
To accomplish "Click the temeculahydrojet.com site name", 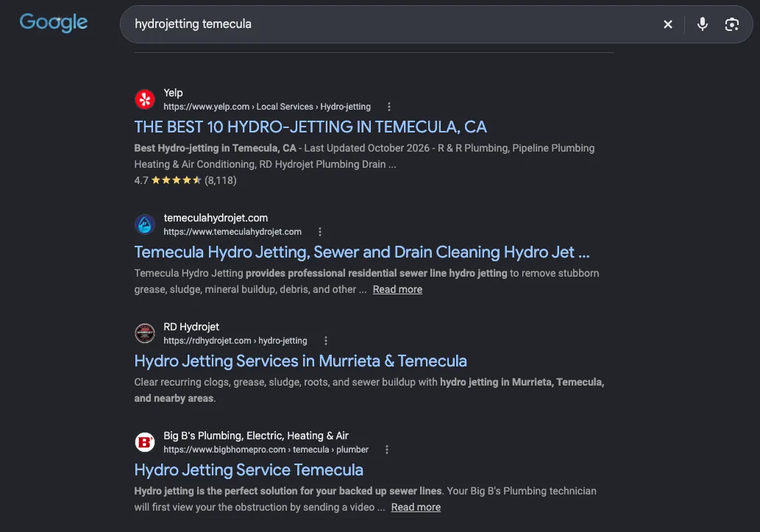I will click(x=216, y=219).
